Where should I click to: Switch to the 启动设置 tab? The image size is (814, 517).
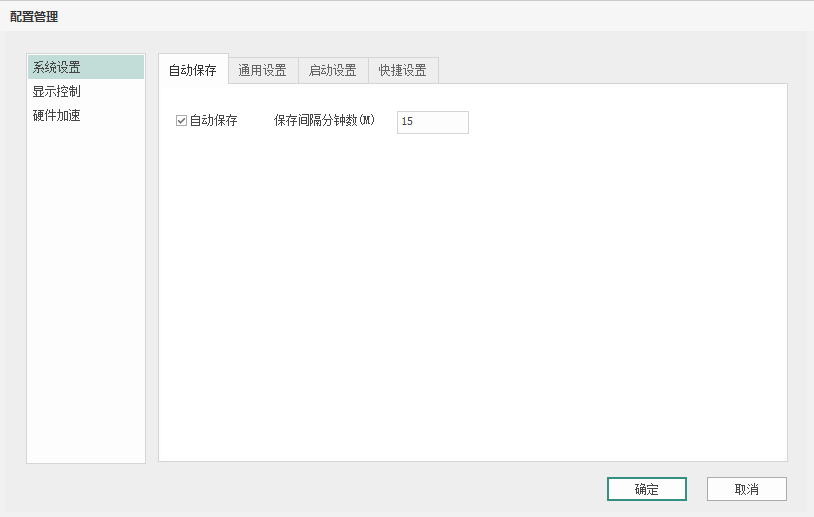[333, 71]
